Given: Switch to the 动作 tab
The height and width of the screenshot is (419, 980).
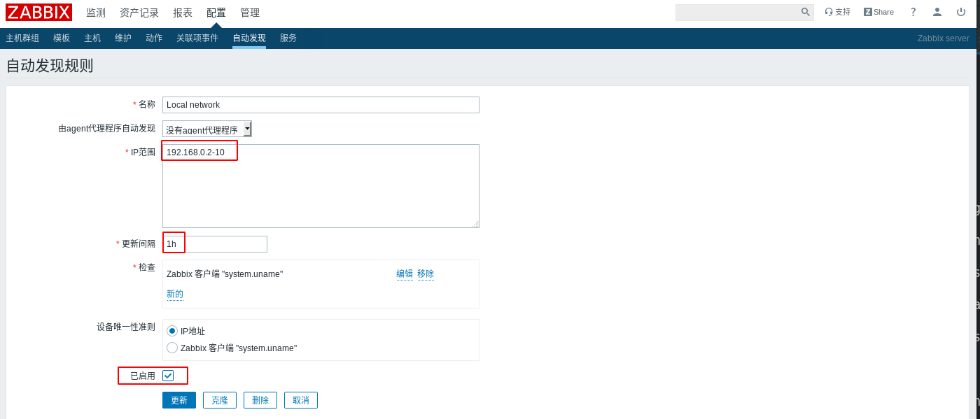Looking at the screenshot, I should pyautogui.click(x=154, y=38).
